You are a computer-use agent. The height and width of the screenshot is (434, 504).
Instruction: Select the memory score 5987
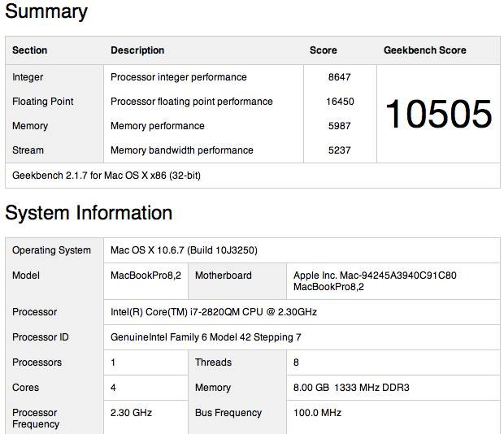point(340,126)
